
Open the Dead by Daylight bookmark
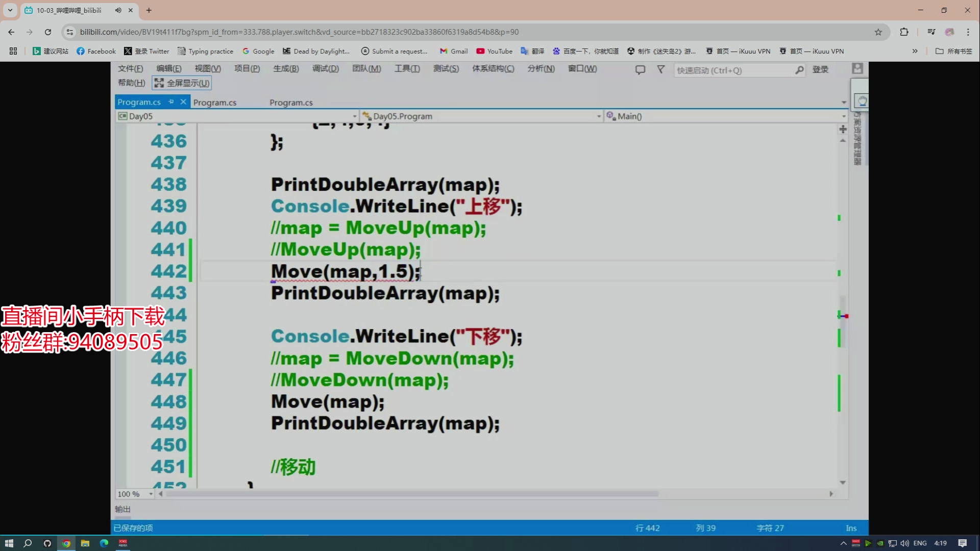[x=316, y=51]
